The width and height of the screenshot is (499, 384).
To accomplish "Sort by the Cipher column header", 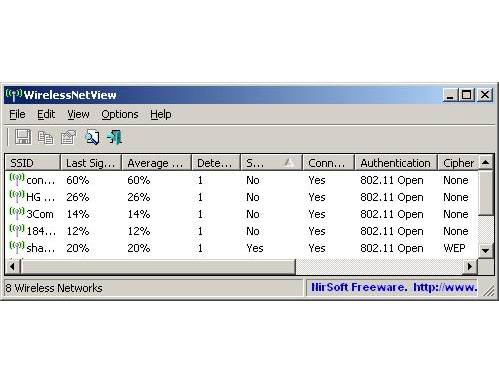I will pos(458,163).
